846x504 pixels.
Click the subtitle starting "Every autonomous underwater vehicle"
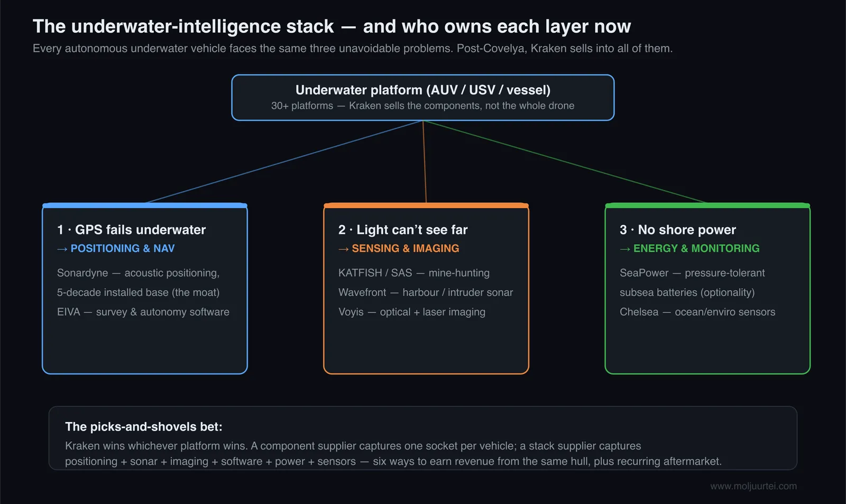point(353,49)
